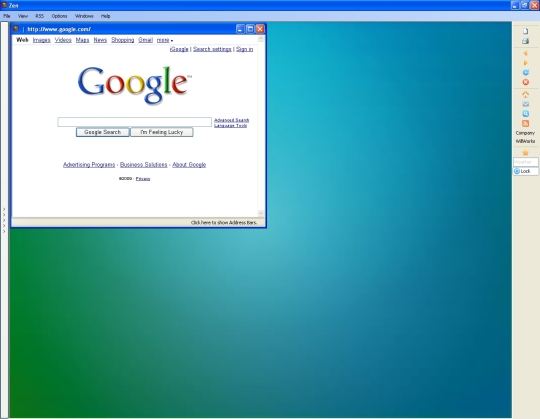Click the blue magnifier search icon

526,114
